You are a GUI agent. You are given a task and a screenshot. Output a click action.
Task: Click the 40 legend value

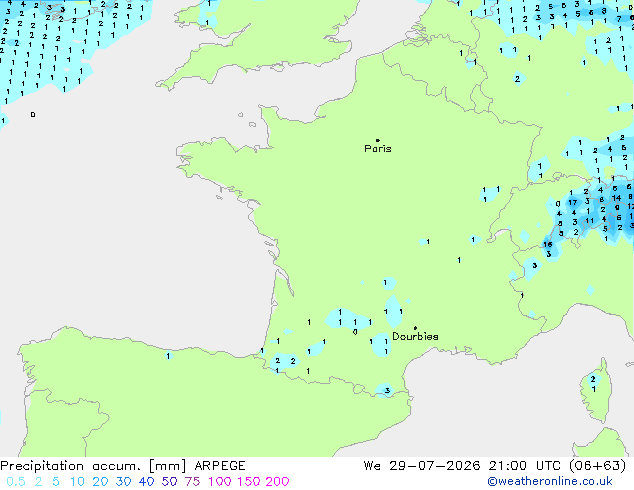tap(146, 482)
